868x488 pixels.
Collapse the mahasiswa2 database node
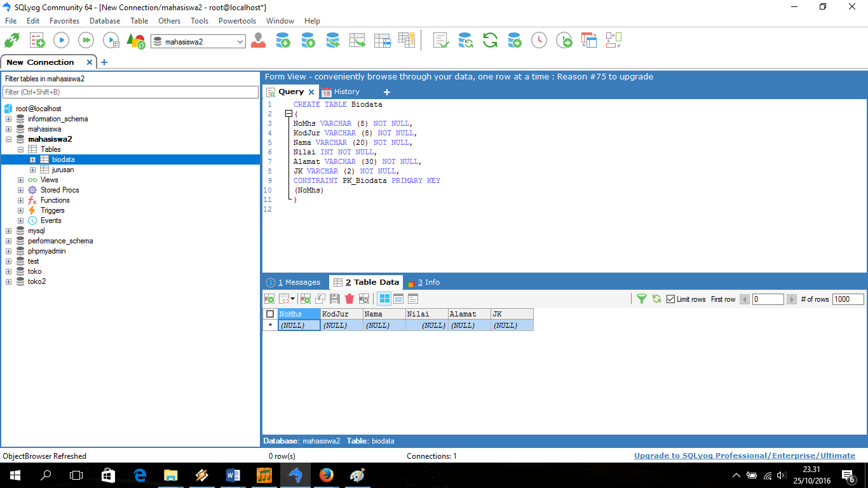(x=8, y=139)
